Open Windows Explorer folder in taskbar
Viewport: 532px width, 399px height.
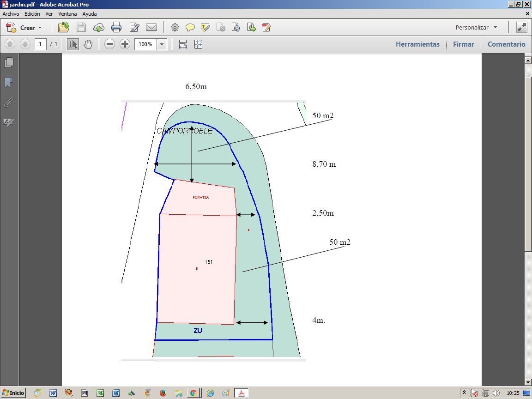179,393
